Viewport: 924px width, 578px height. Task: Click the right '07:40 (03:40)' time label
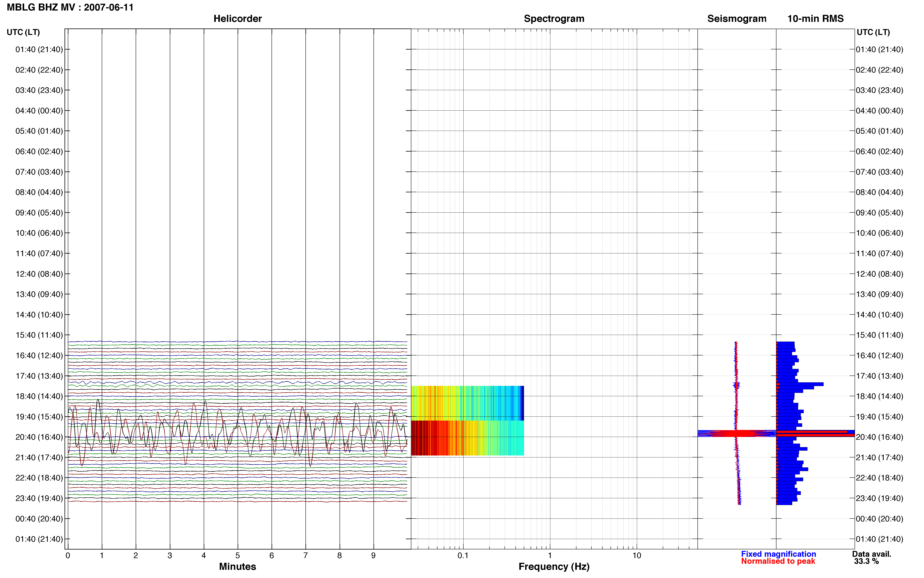click(879, 172)
